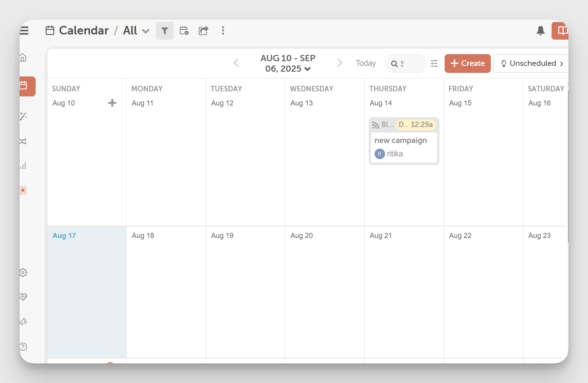Open the hamburger menu

click(x=24, y=31)
